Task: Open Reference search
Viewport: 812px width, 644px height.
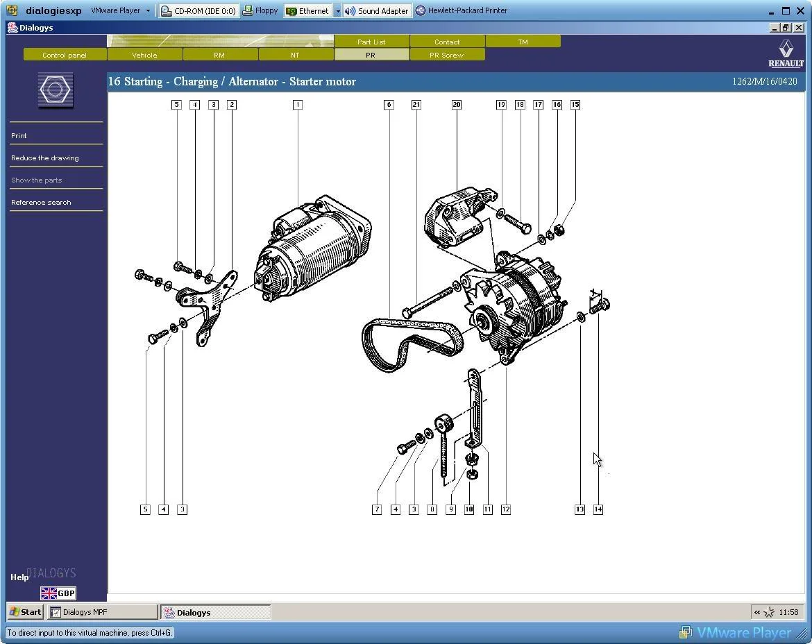Action: pyautogui.click(x=41, y=203)
